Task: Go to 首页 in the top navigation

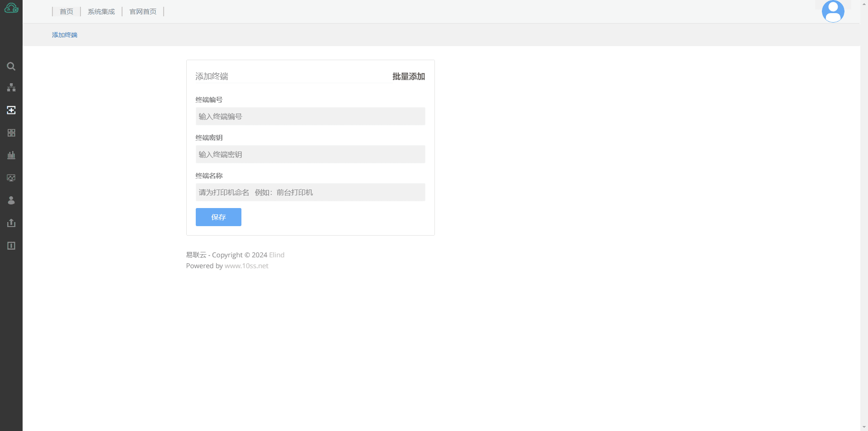Action: tap(66, 11)
